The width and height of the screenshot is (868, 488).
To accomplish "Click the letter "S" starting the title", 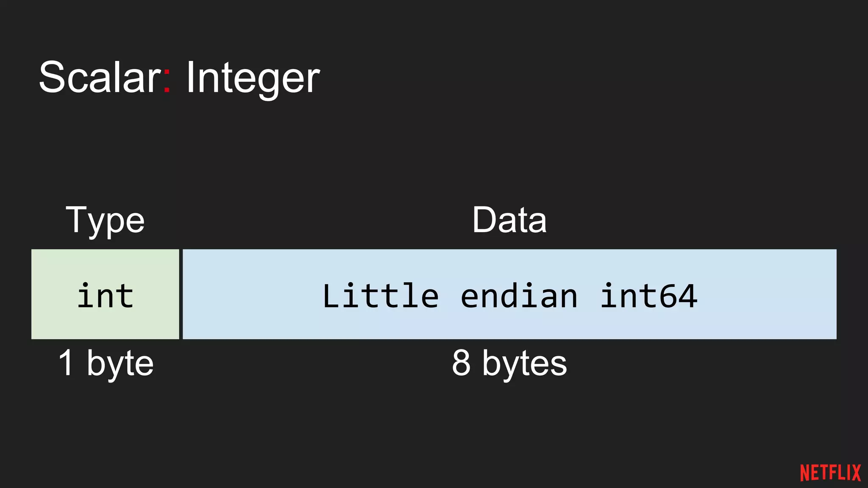I will (52, 77).
